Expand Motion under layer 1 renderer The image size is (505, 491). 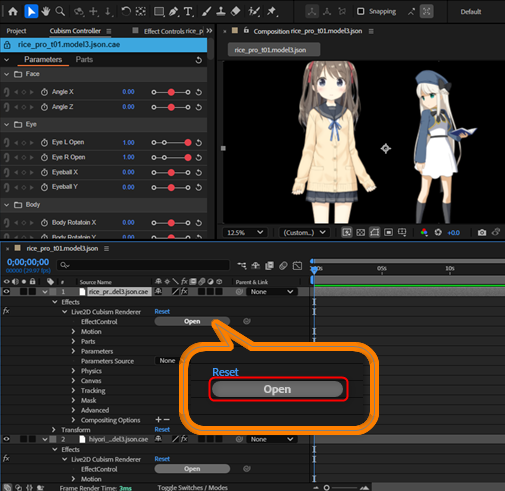coord(73,332)
